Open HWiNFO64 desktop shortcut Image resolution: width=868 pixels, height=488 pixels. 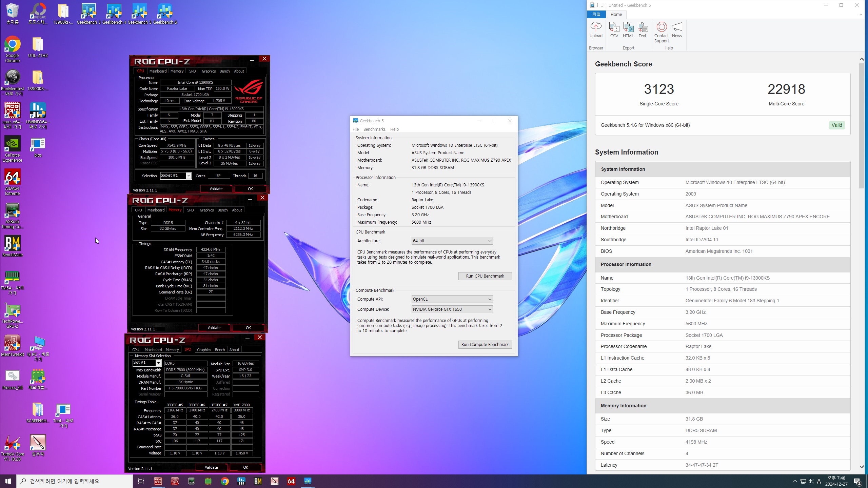pyautogui.click(x=38, y=116)
